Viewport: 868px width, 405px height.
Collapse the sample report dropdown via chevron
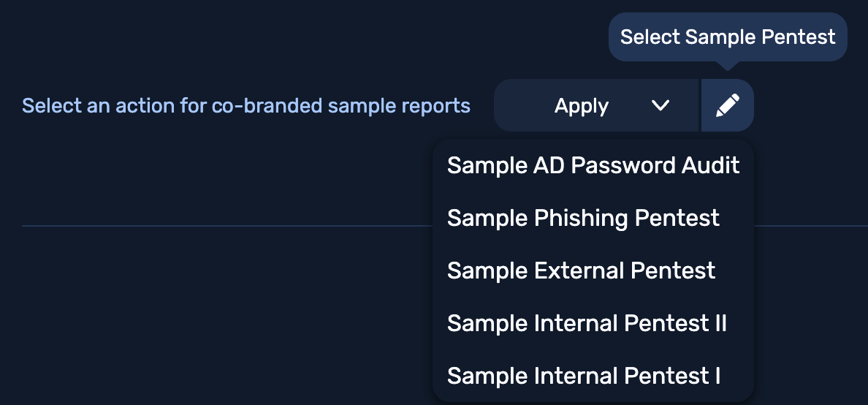[x=660, y=106]
